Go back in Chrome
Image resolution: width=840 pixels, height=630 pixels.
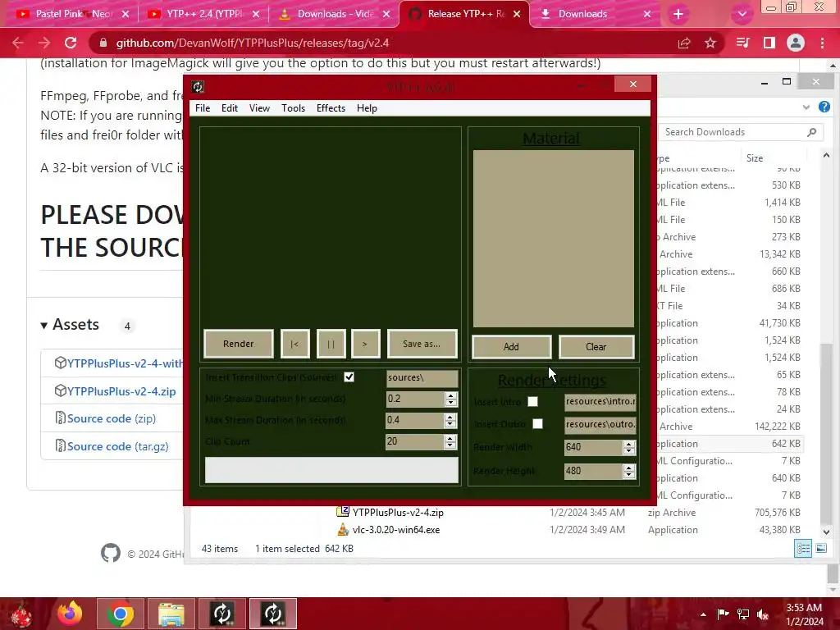point(18,43)
